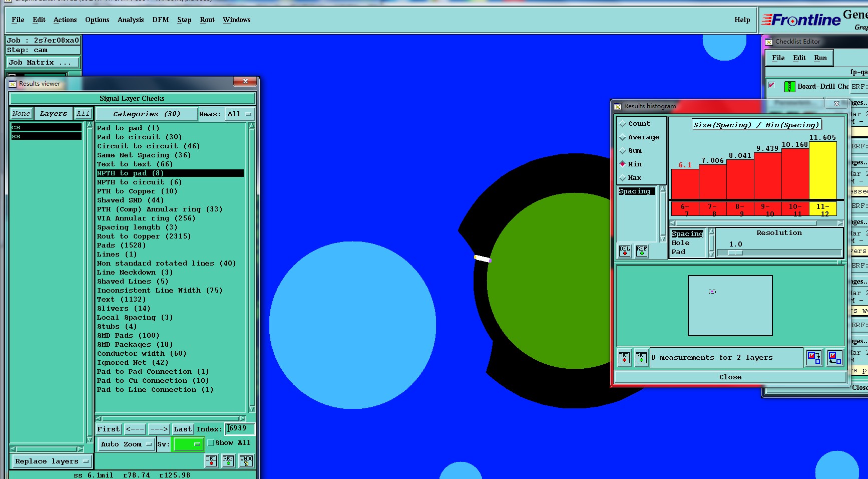Select the Sum radio option

[x=623, y=151]
